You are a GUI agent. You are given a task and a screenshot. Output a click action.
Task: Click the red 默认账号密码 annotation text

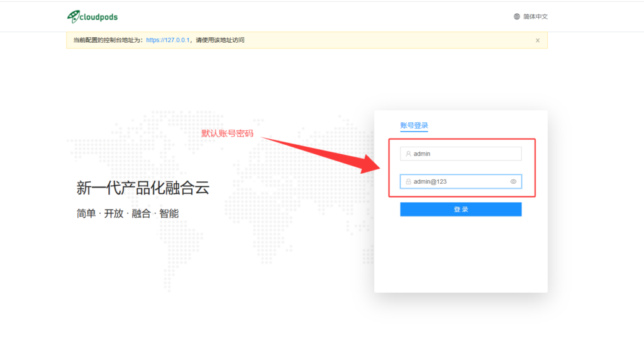click(227, 133)
